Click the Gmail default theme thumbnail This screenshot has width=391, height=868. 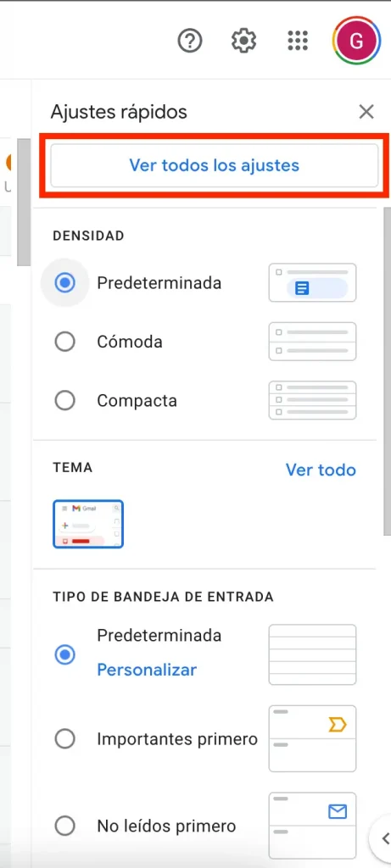[x=88, y=524]
